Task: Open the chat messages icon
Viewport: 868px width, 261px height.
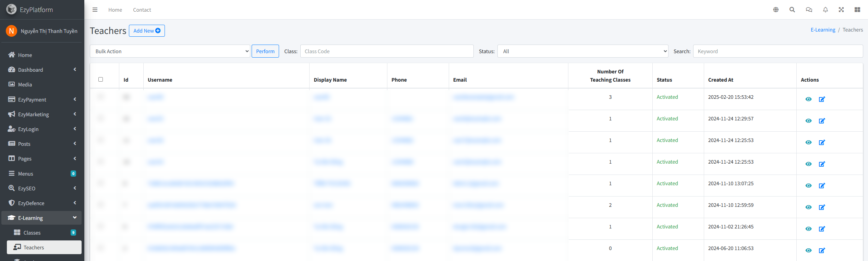Action: pos(809,10)
